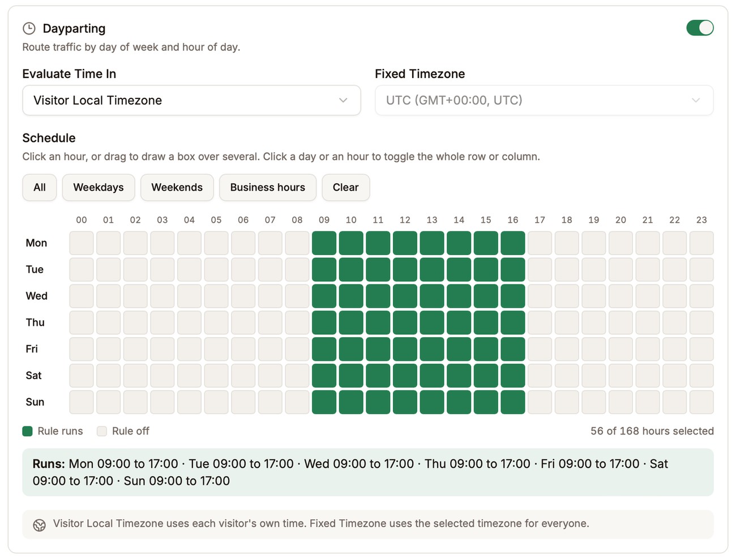Toggle the whole Thu row
Viewport: 736px width, 560px height.
point(35,322)
